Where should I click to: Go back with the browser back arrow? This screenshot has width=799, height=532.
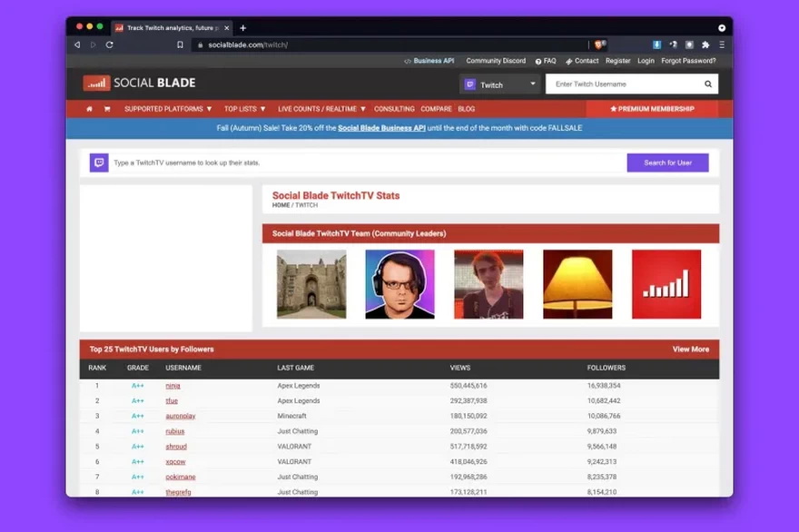point(77,44)
